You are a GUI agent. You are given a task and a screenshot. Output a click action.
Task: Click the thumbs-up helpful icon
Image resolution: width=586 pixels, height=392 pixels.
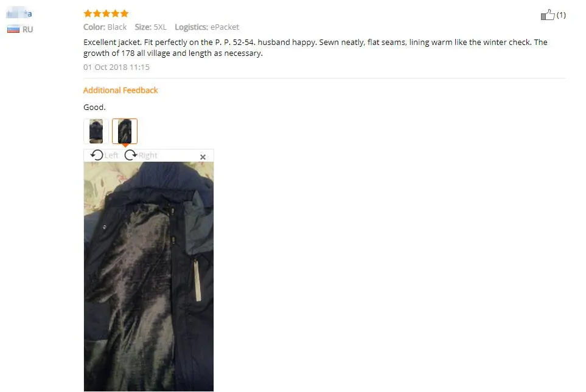point(548,15)
